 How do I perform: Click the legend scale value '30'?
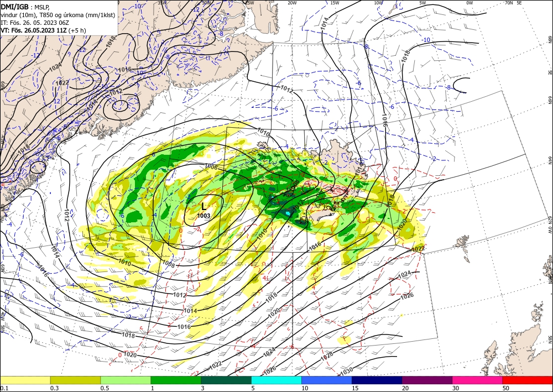point(456,388)
